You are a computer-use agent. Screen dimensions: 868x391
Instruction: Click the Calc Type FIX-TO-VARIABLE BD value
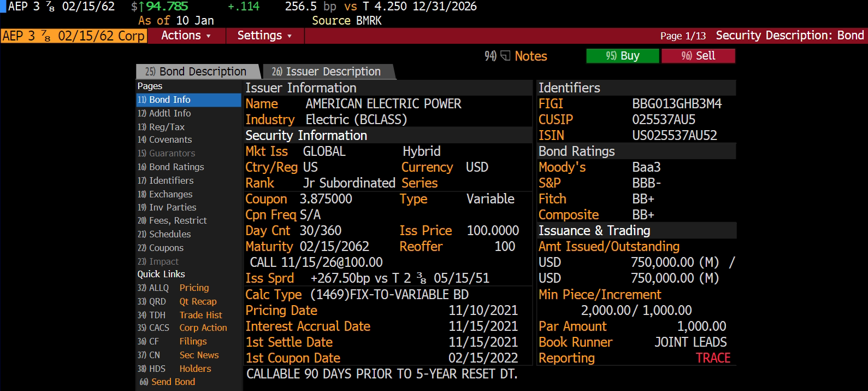click(x=389, y=294)
